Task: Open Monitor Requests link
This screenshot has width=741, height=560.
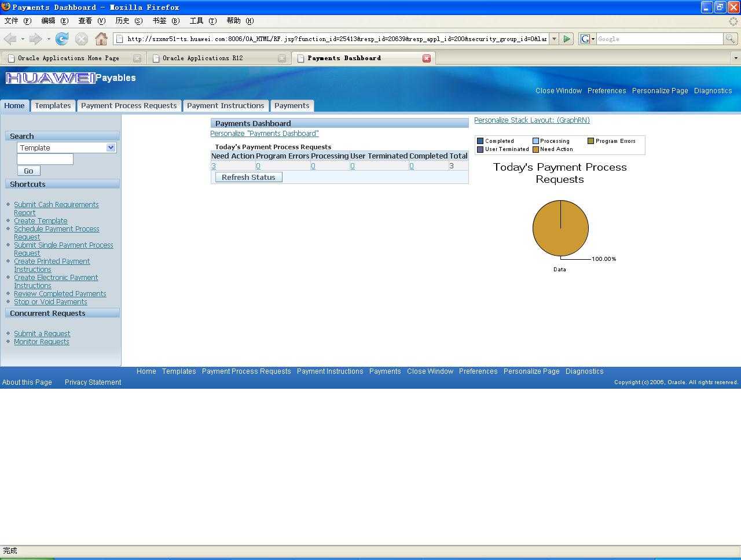Action: [42, 341]
